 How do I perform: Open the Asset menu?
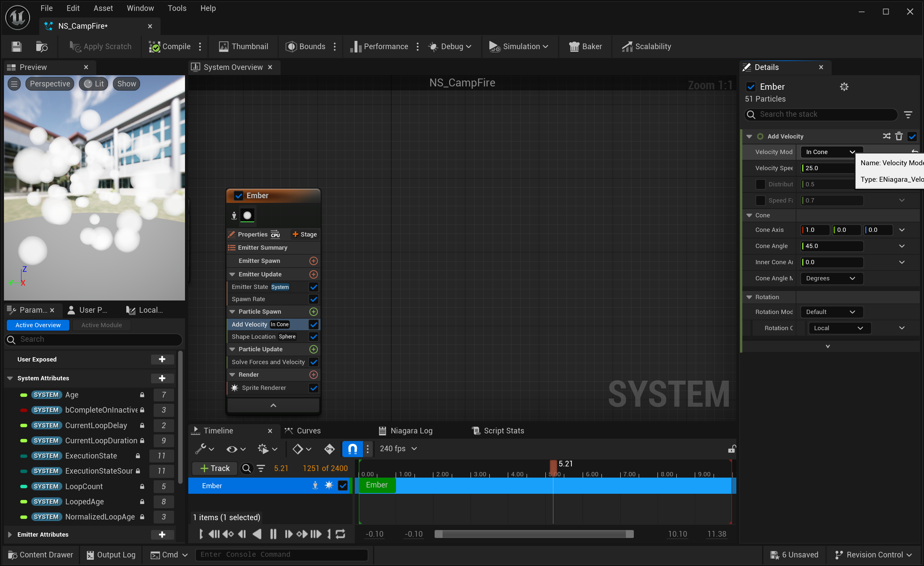(103, 8)
